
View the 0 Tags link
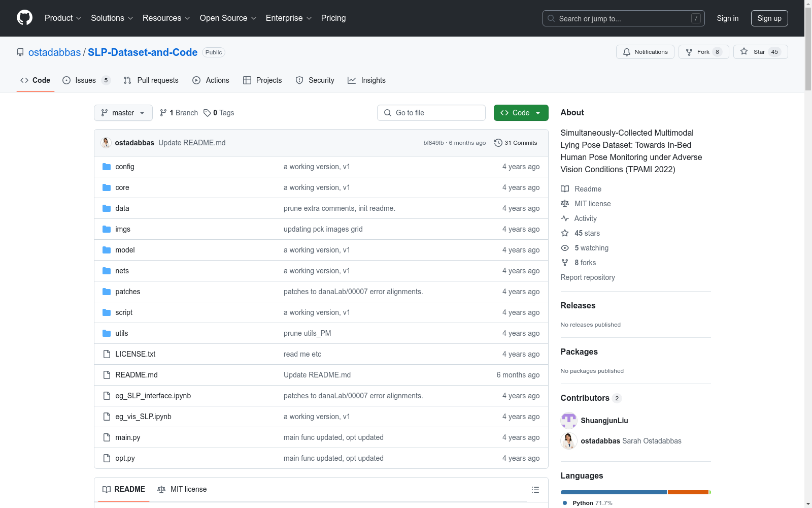click(x=219, y=113)
